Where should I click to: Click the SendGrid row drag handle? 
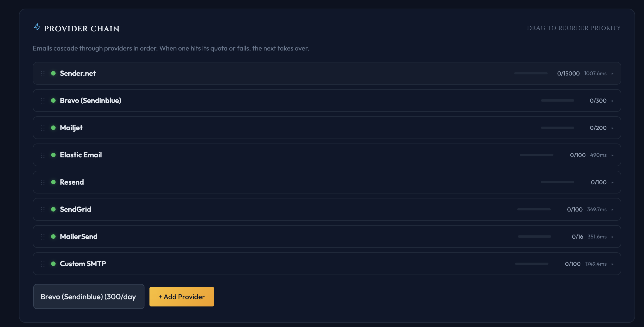[x=43, y=210]
